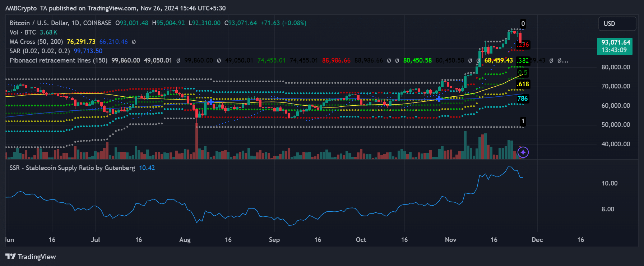
Task: Click the low price L92,310.00
Action: [205, 23]
